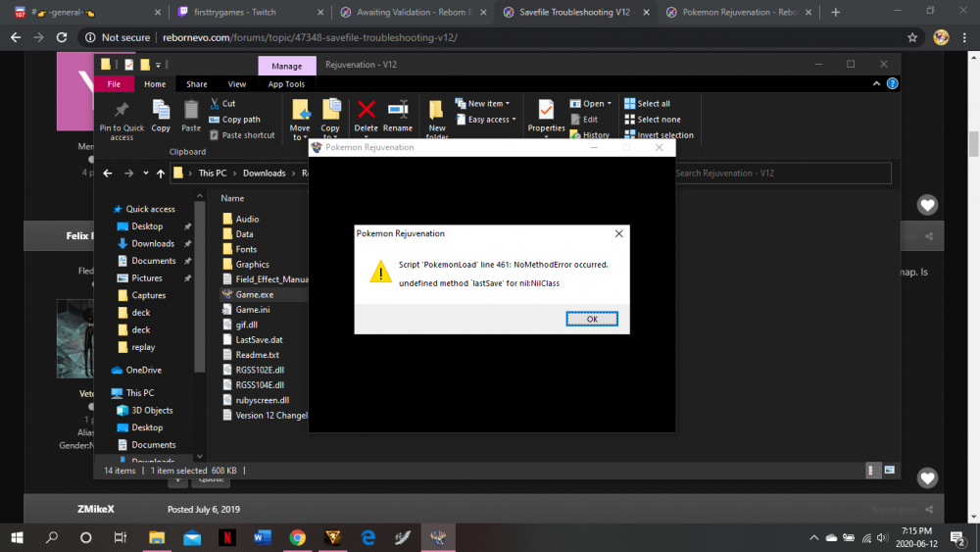Close the Pokemon Rejuvenation error dialog
Screen dimensions: 980x552
(618, 233)
